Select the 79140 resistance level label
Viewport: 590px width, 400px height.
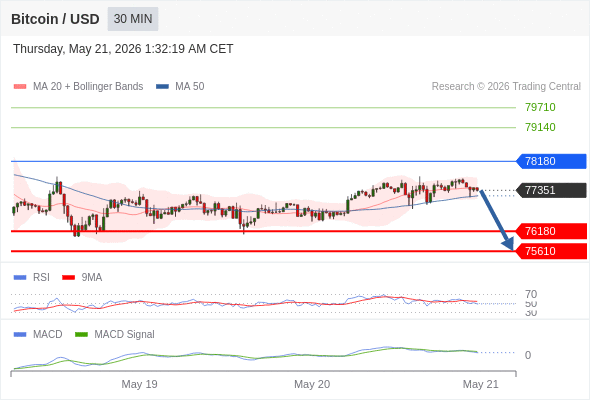[540, 127]
